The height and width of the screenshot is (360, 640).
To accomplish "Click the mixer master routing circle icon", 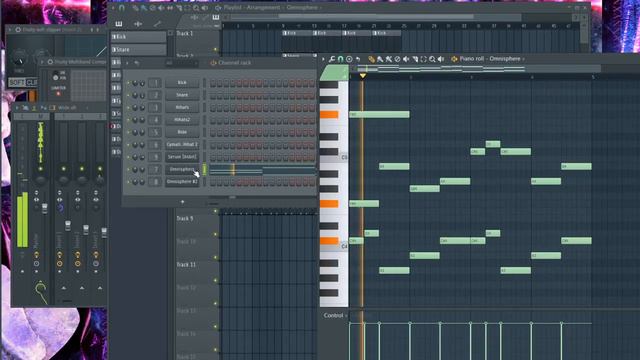I will point(40,288).
